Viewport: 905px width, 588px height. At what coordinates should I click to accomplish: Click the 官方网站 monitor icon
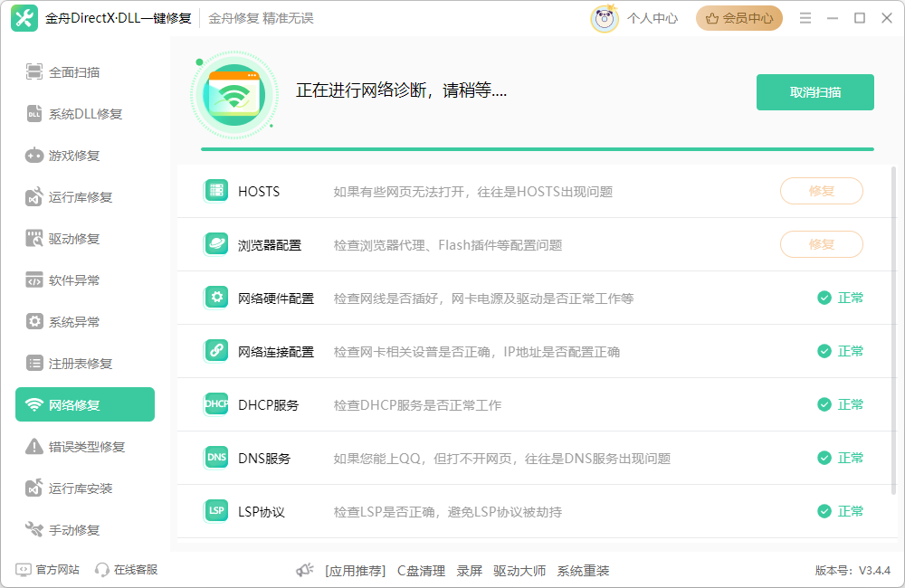click(x=24, y=570)
